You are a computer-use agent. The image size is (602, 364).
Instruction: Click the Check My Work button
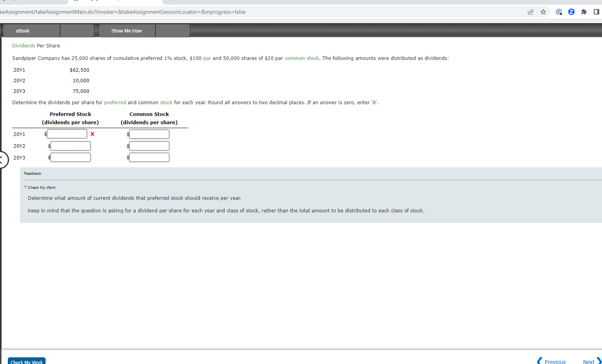27,361
